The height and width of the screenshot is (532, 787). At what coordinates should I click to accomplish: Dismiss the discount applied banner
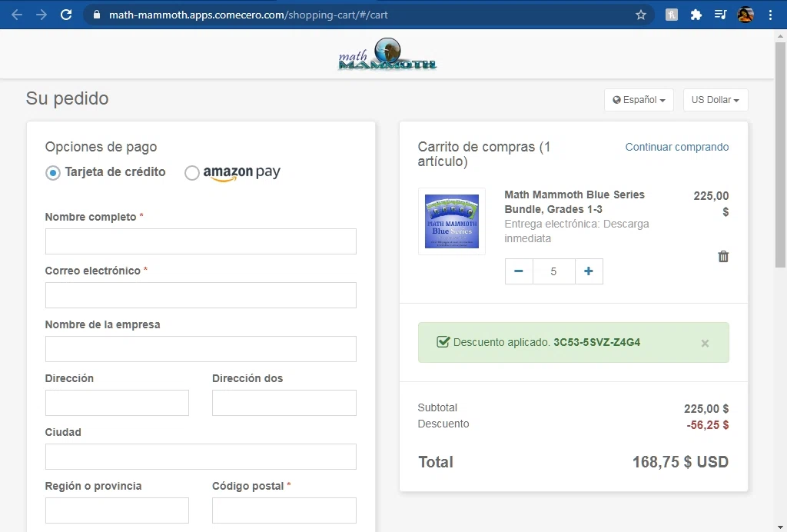[x=706, y=344]
